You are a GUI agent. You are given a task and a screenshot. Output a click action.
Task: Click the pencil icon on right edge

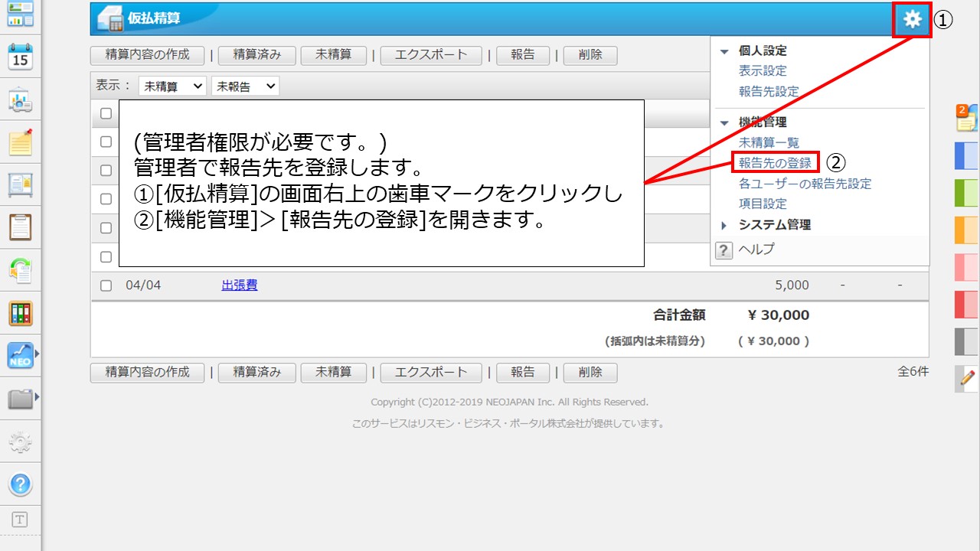point(967,378)
